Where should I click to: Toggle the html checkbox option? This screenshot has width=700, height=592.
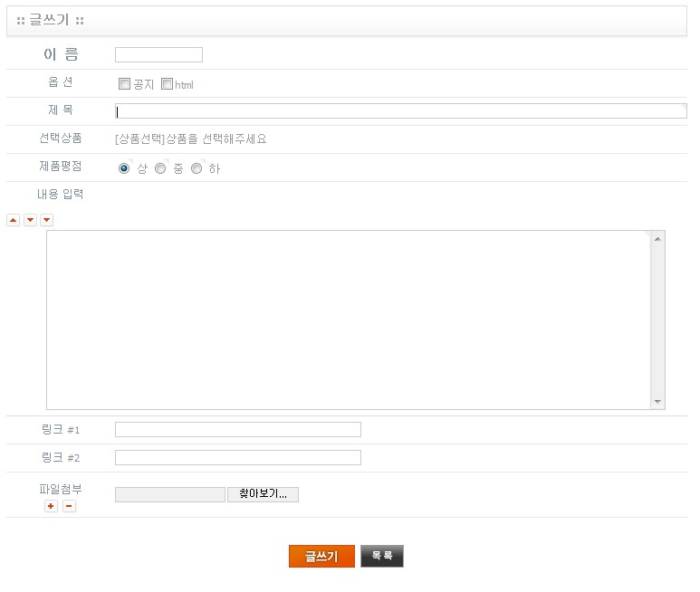[x=167, y=84]
